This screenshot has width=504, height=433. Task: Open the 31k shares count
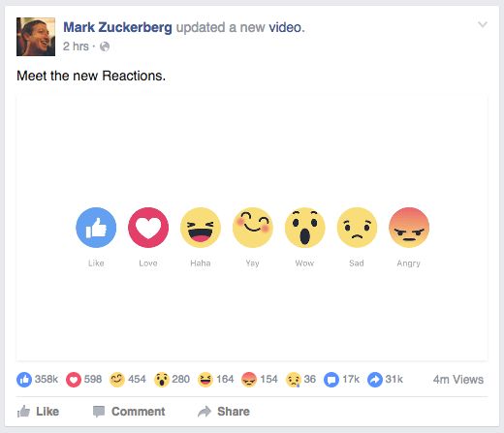pos(385,380)
